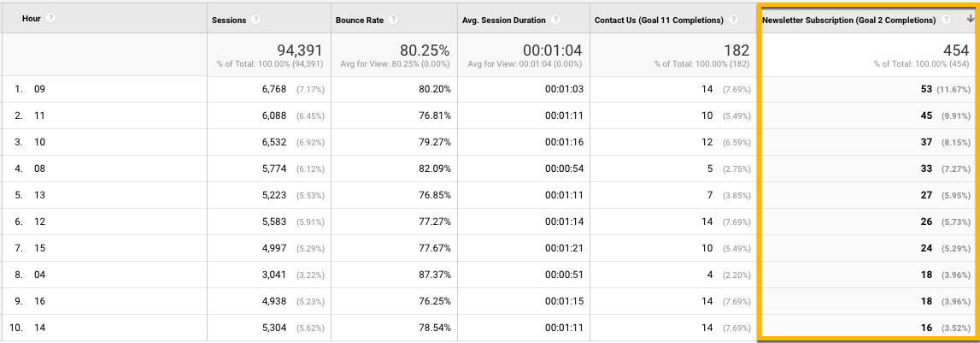Open the Sessions column help icon
This screenshot has width=980, height=343.
coord(256,20)
